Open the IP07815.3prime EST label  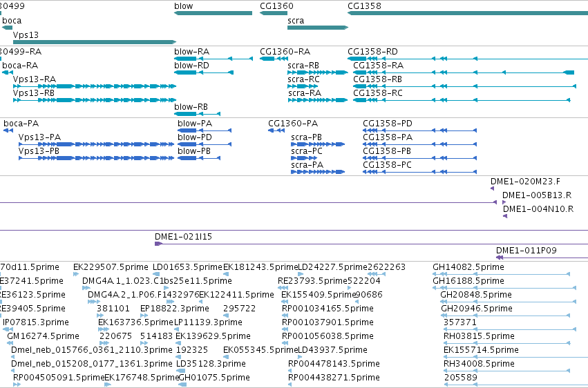point(36,323)
